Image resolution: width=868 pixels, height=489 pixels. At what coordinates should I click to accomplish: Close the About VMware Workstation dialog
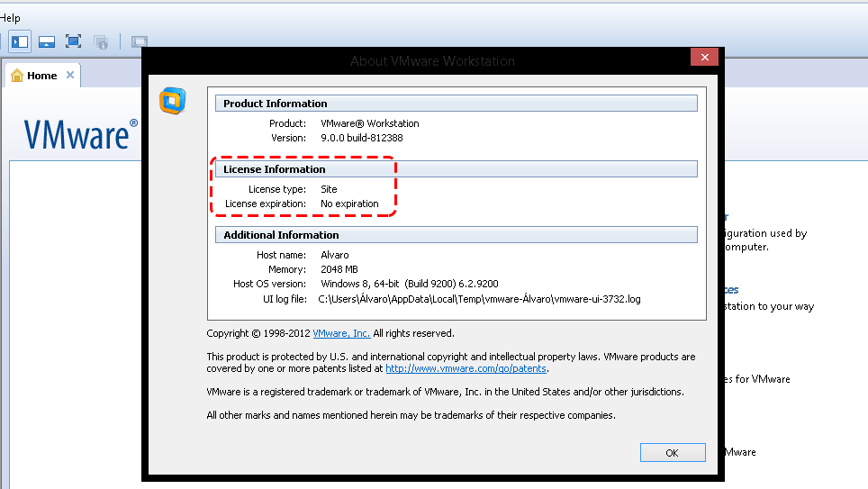tap(705, 57)
